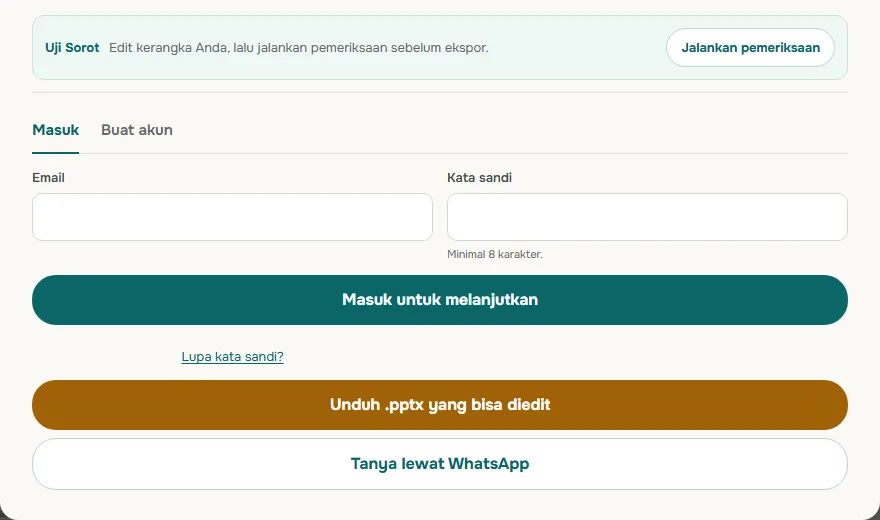Click Tanya lewat WhatsApp button
This screenshot has height=520, width=880.
[x=440, y=464]
